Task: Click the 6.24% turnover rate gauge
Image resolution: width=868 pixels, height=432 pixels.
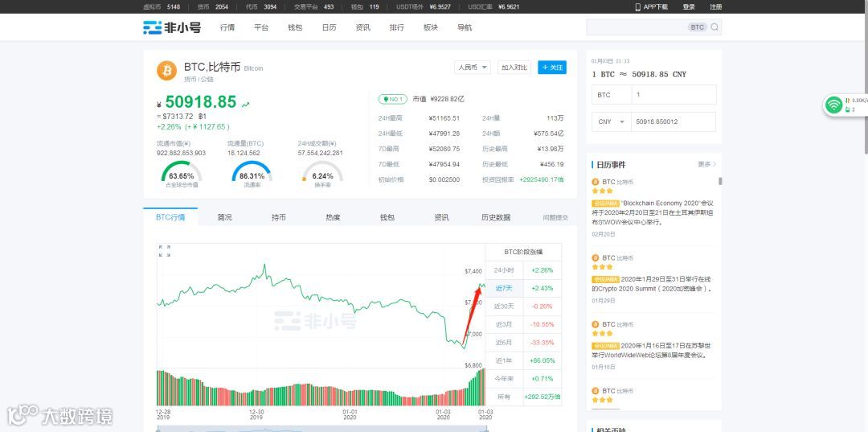Action: click(322, 171)
